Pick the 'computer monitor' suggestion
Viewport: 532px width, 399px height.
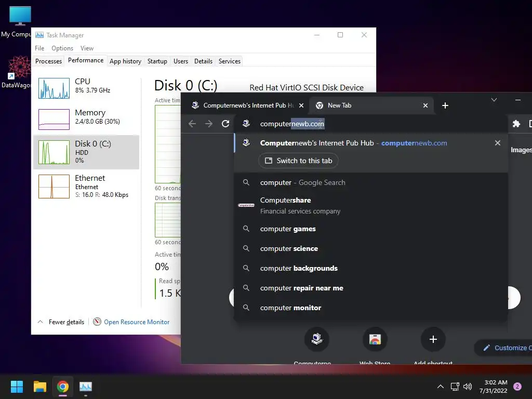pyautogui.click(x=371, y=308)
